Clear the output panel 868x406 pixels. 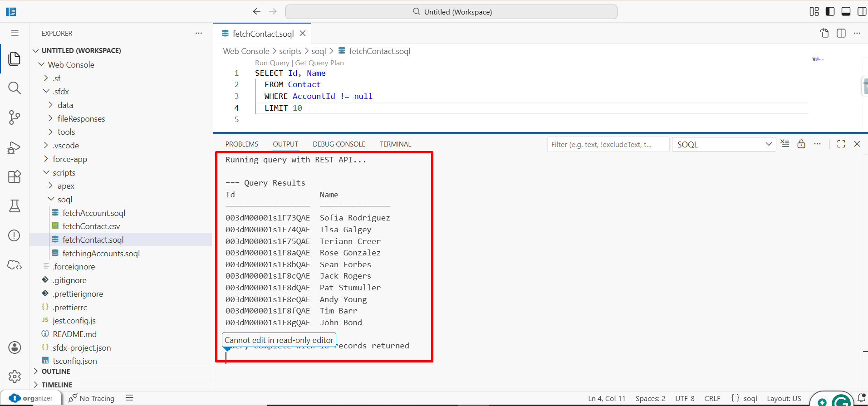click(785, 144)
